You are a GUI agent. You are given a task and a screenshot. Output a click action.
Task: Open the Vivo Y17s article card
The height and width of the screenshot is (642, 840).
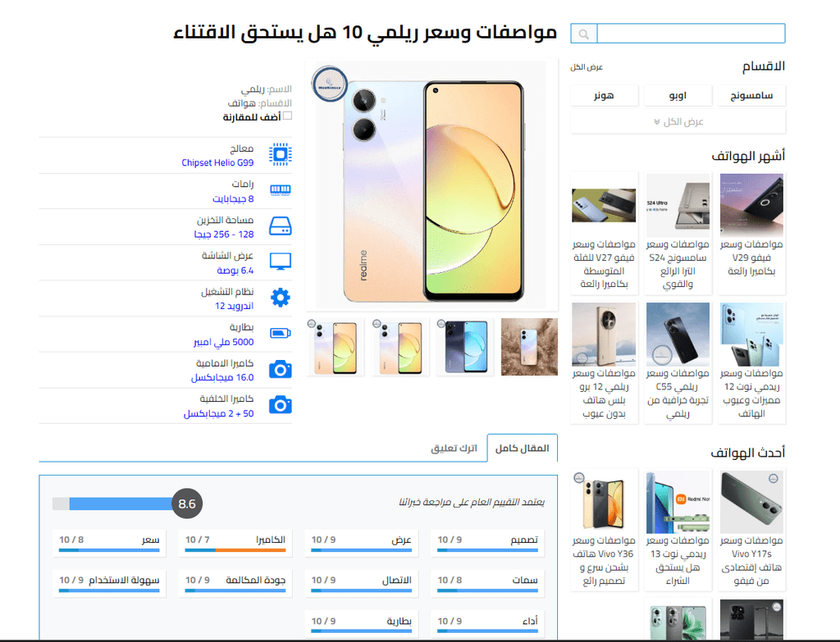(751, 530)
